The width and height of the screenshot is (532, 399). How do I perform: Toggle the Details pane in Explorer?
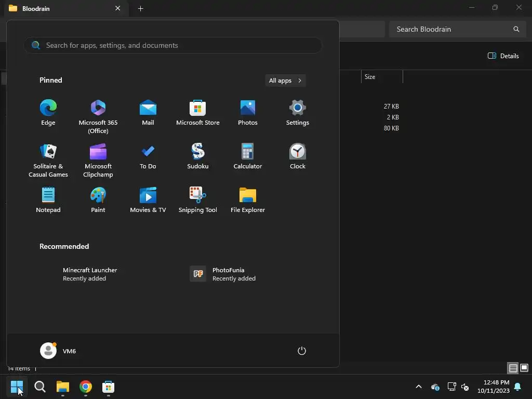coord(503,56)
